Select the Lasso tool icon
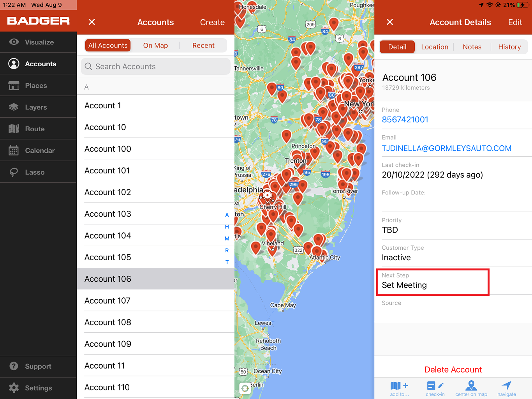 (14, 172)
